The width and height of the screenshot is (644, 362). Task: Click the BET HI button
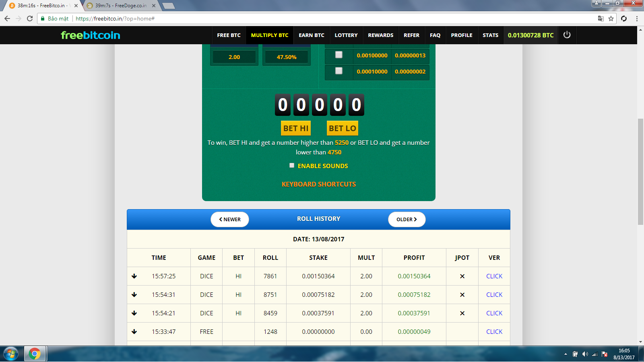coord(296,128)
